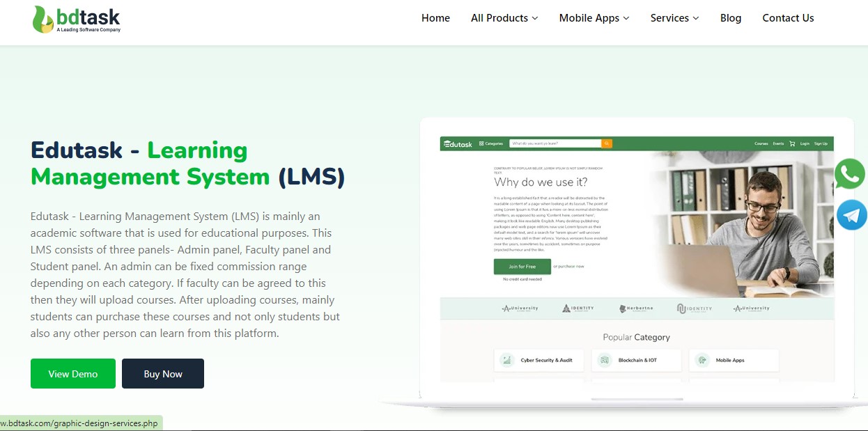Click the search field in the Edutask preview
Image resolution: width=868 pixels, height=431 pixels.
[x=555, y=143]
